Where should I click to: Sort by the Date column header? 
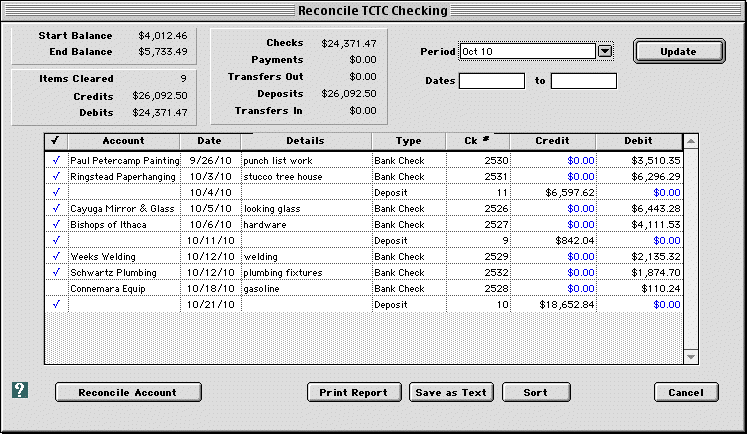coord(209,141)
